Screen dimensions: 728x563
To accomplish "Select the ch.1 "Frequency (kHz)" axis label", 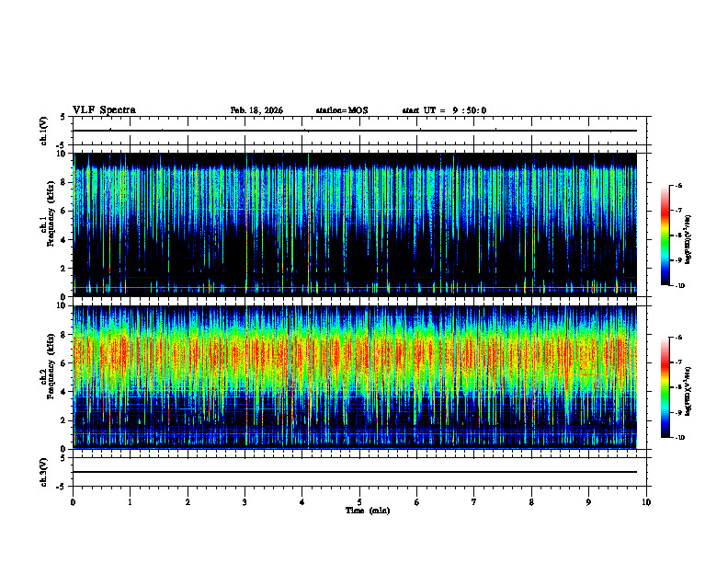I will (x=51, y=214).
